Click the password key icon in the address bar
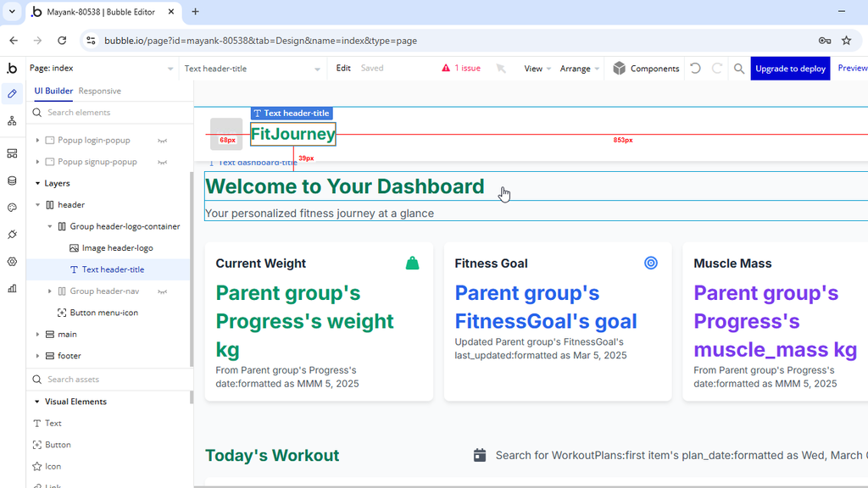The height and width of the screenshot is (488, 868). 825,41
